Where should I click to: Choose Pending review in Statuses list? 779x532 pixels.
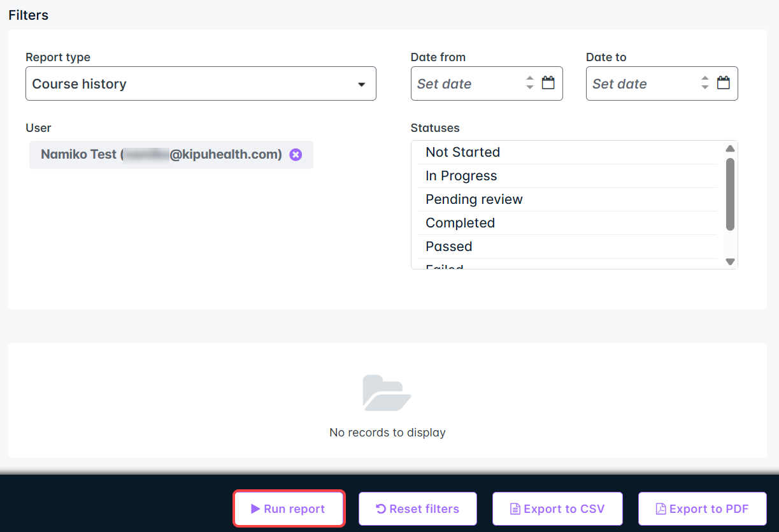coord(474,199)
